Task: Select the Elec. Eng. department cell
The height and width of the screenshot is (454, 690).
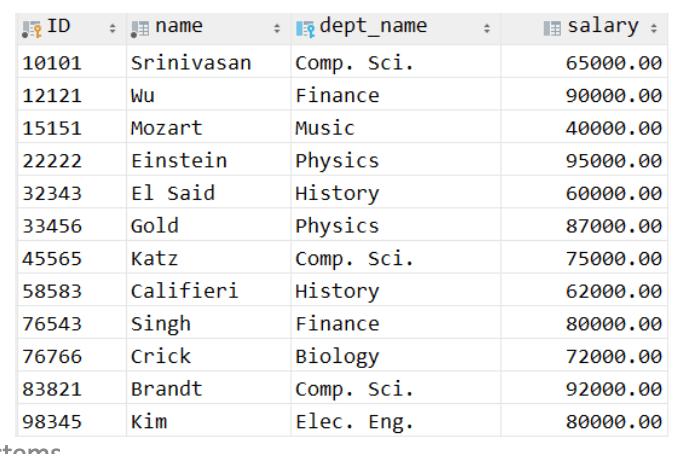Action: [396, 421]
